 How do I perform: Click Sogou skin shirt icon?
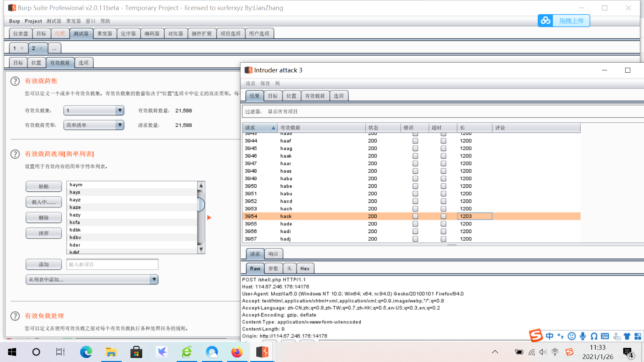click(627, 336)
